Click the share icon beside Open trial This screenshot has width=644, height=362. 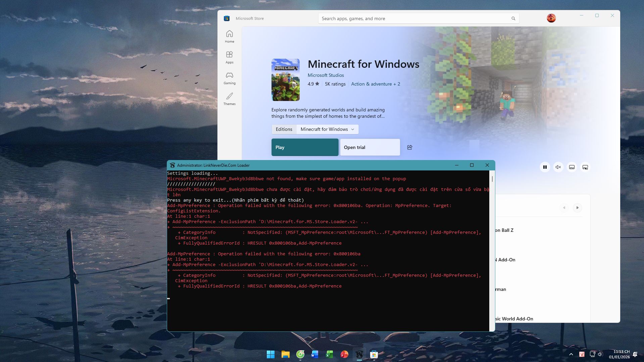click(x=409, y=147)
